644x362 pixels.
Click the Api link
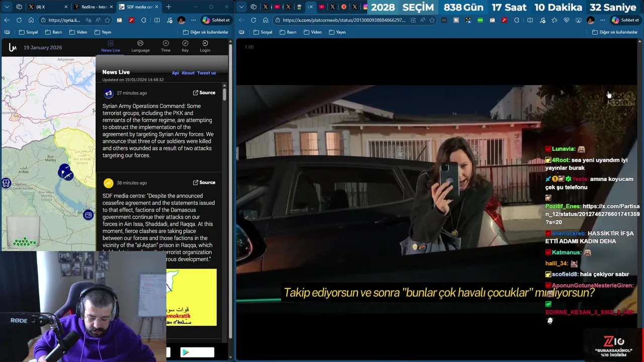(175, 73)
